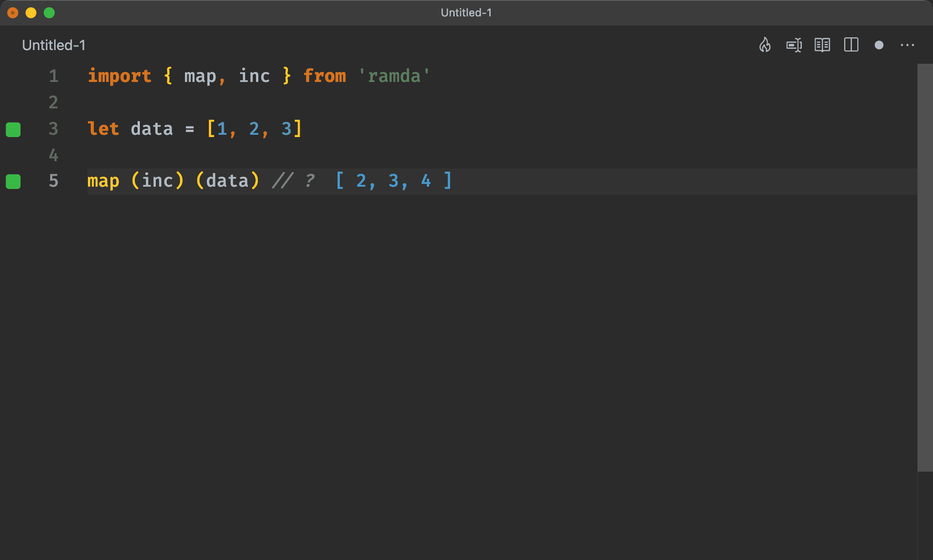This screenshot has width=933, height=560.
Task: Click the terminal/output panel icon
Action: pyautogui.click(x=794, y=45)
